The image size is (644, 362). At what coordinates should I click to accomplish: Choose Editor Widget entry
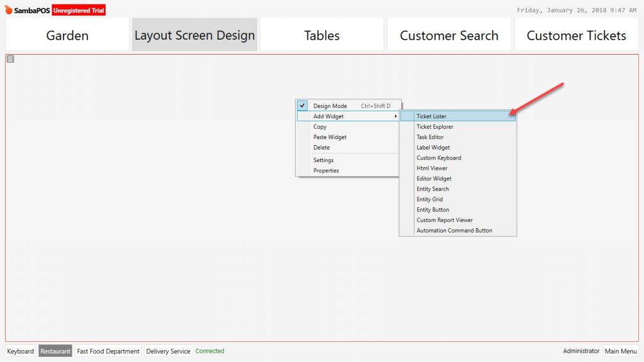point(458,178)
